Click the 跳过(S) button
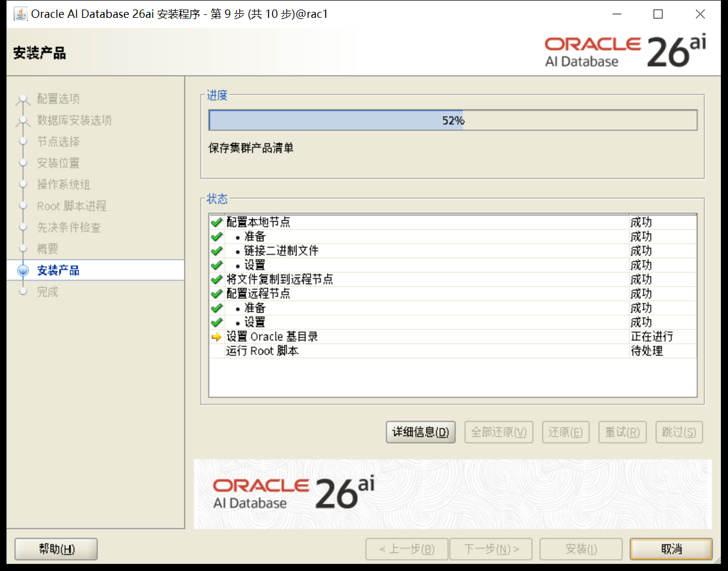728x571 pixels. pos(679,432)
